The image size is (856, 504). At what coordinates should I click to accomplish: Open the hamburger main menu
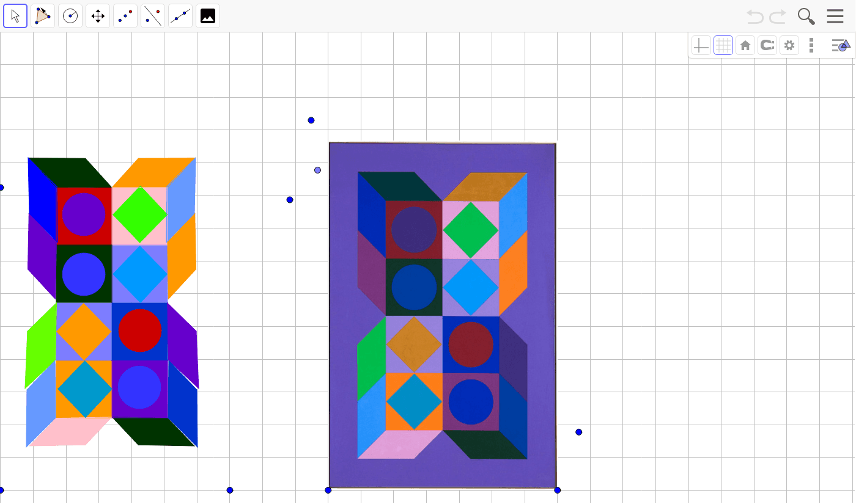coord(835,16)
